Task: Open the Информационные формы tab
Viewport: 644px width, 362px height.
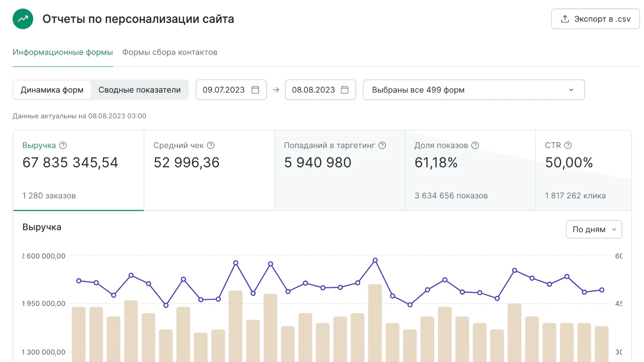Action: 63,52
